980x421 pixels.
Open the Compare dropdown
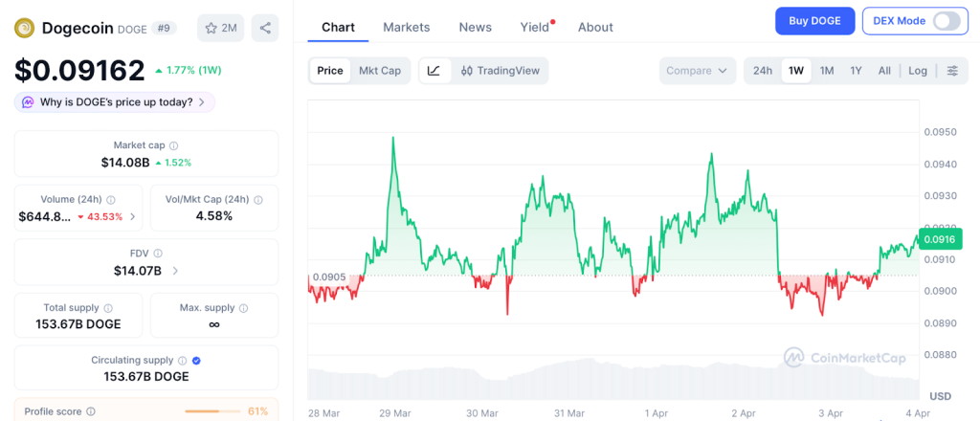click(698, 71)
